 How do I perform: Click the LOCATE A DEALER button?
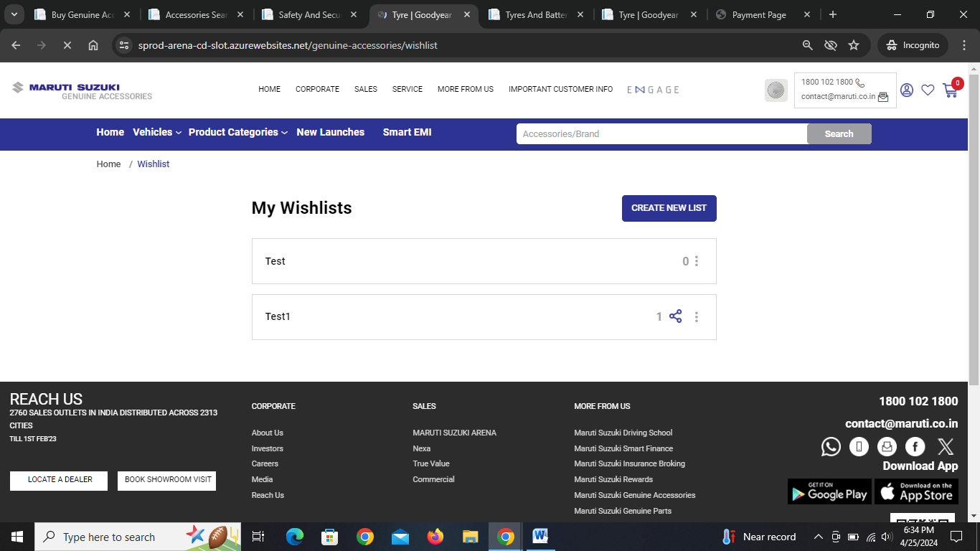click(x=59, y=481)
